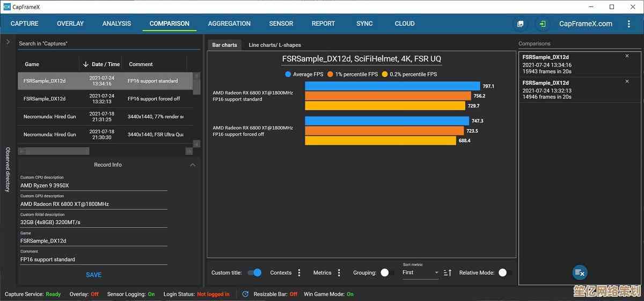This screenshot has width=644, height=301.
Task: Click the green login icon
Action: click(543, 24)
